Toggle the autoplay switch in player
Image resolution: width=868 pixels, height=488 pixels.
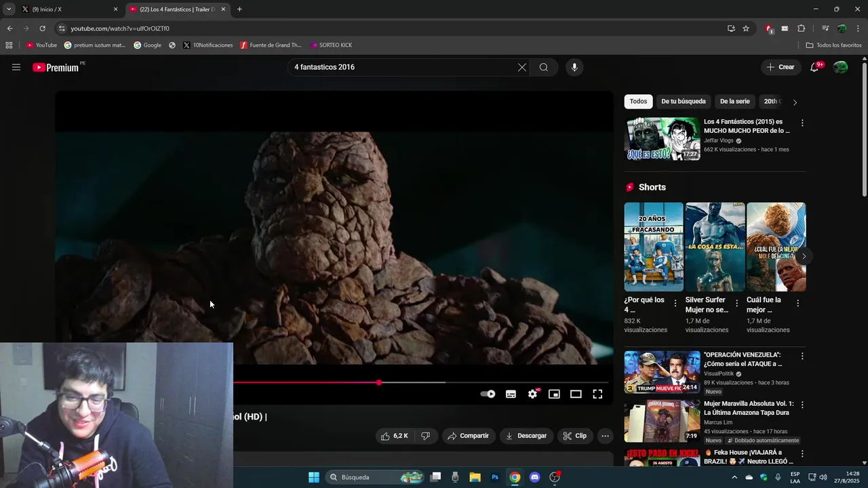click(488, 394)
